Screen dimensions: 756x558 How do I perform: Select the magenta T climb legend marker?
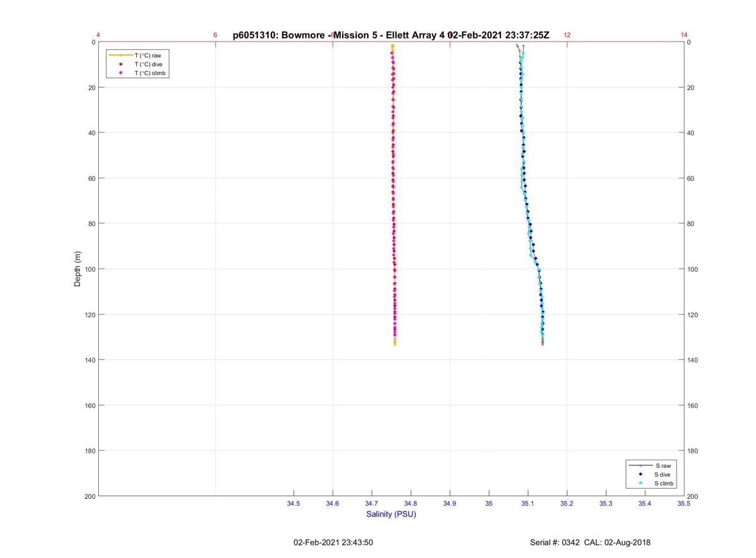pyautogui.click(x=120, y=73)
